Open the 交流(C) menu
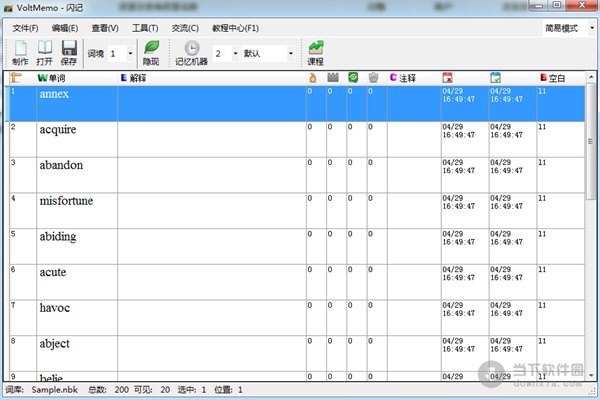 185,28
